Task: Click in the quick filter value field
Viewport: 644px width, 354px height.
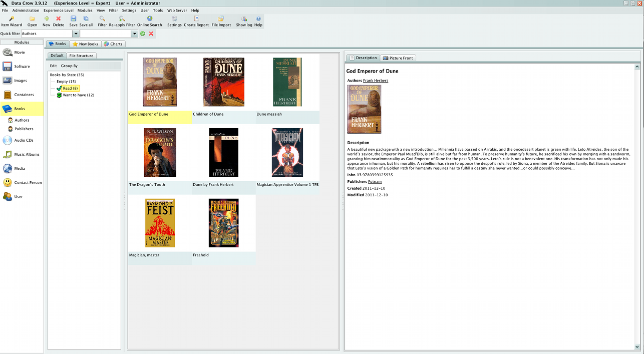Action: point(106,34)
